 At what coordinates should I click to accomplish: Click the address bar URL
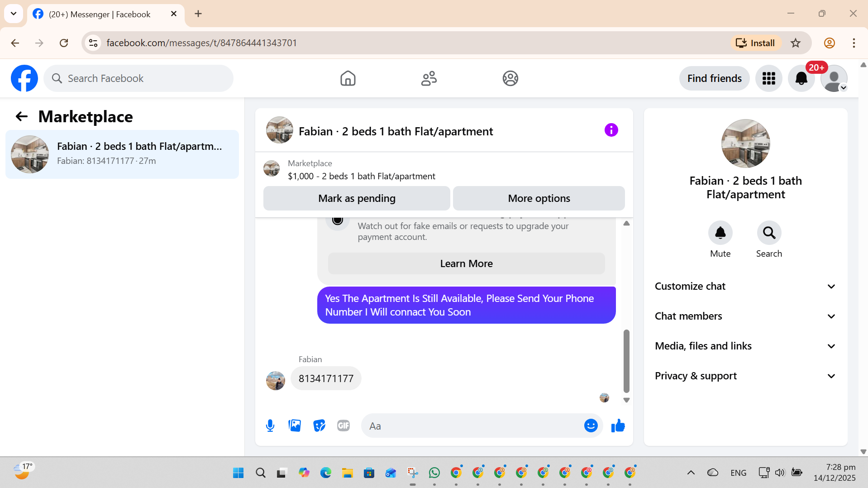(x=201, y=43)
